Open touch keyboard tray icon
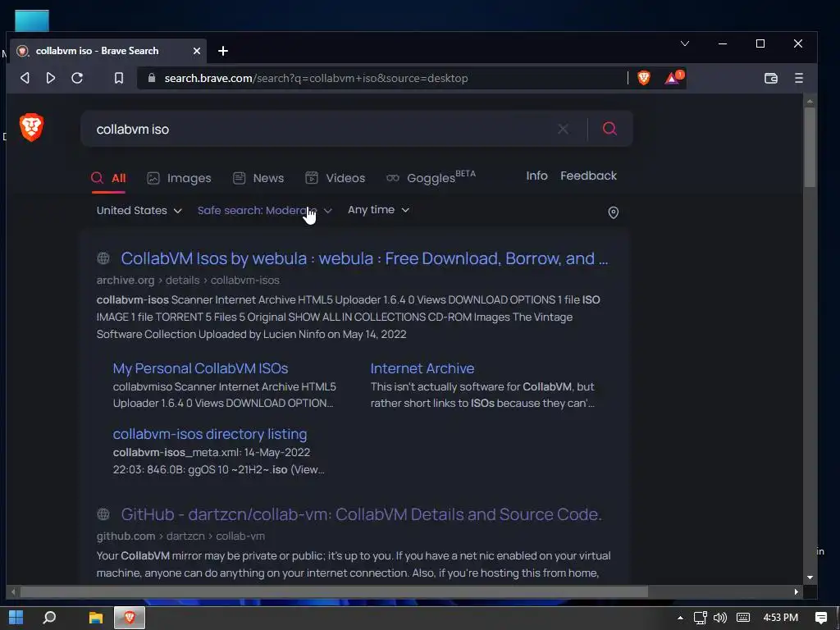This screenshot has width=840, height=630. (743, 618)
